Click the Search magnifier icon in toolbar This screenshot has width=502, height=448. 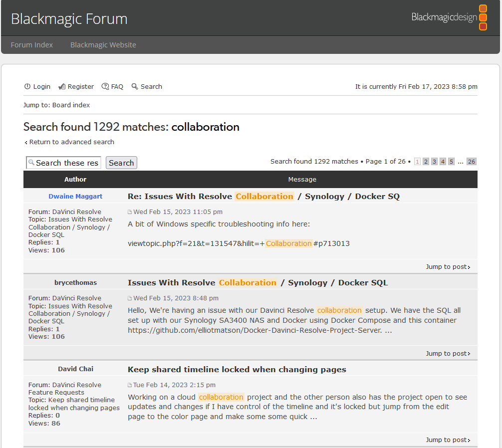point(135,87)
